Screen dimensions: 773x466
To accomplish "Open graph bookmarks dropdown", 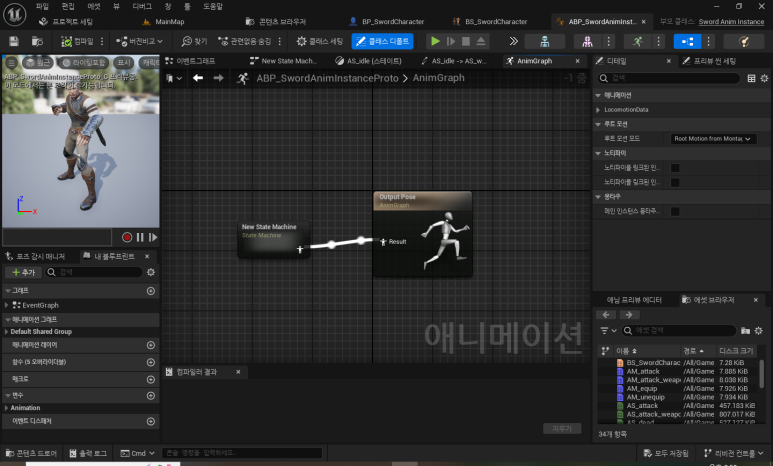I will 174,78.
